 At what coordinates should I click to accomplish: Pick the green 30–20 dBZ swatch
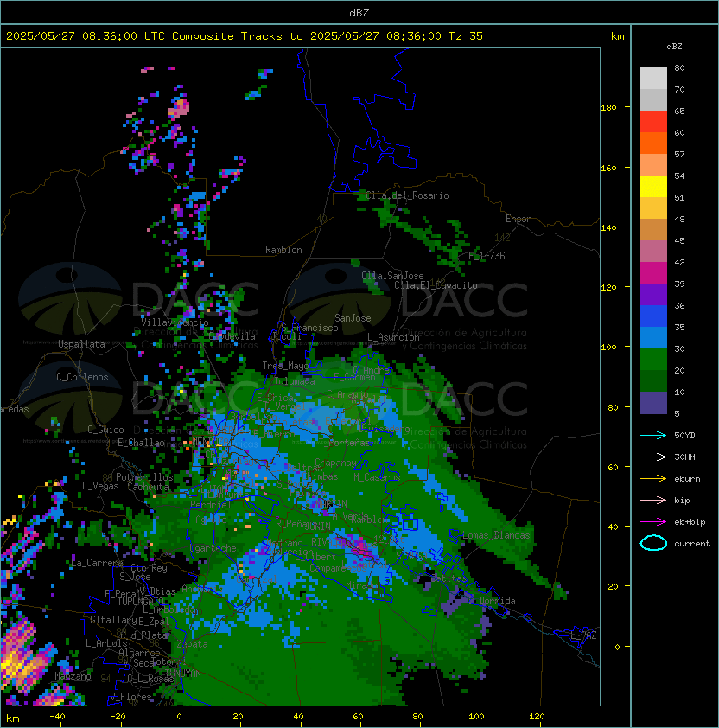(653, 360)
